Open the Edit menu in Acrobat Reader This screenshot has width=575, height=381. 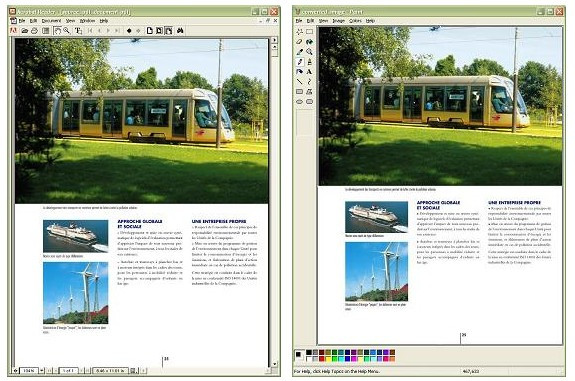[33, 21]
